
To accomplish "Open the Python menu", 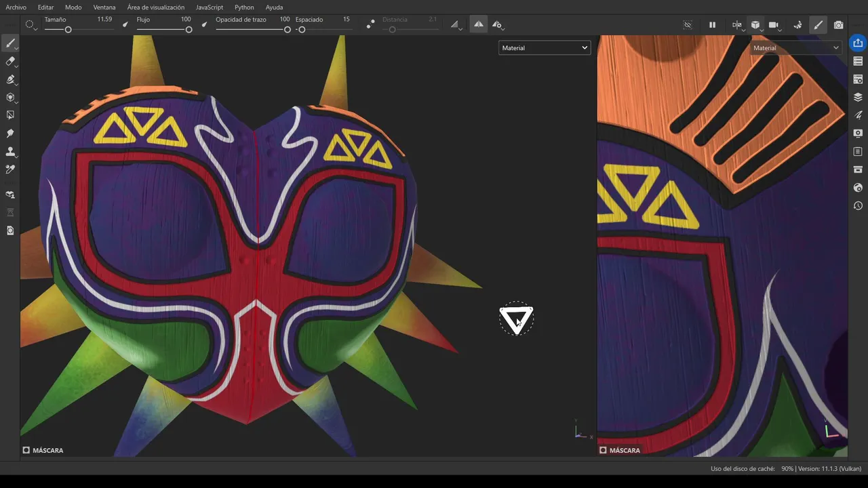I will tap(244, 7).
